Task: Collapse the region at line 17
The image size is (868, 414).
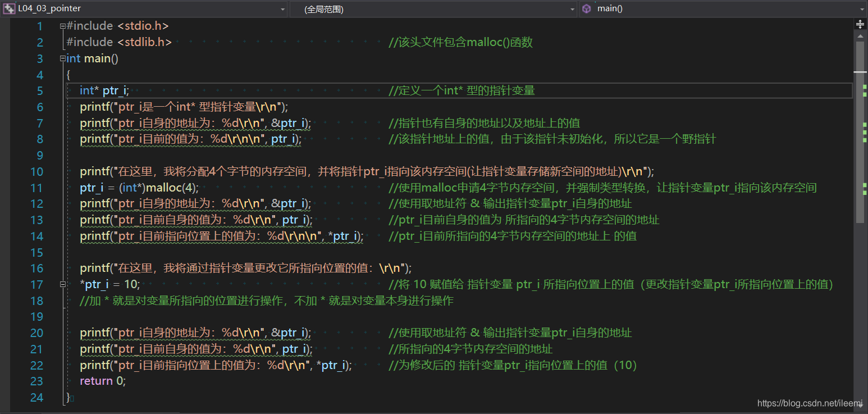Action: 62,284
